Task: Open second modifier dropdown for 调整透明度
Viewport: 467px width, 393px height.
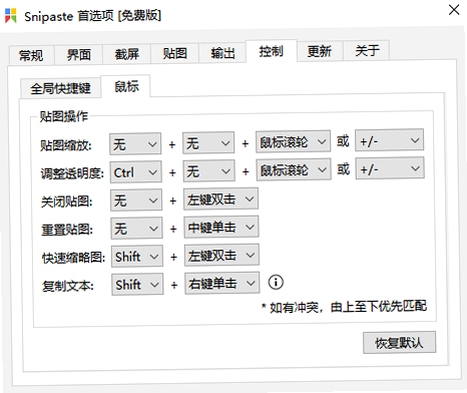Action: 209,171
